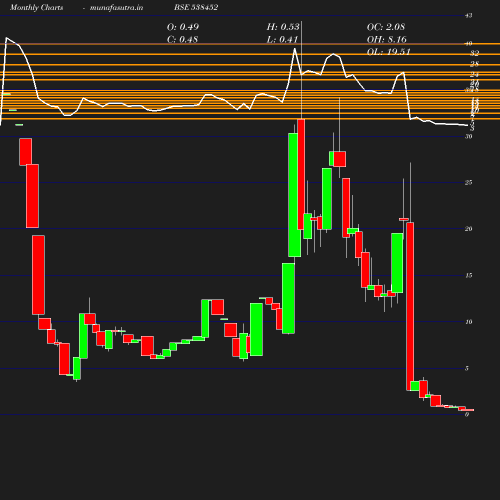This screenshot has width=500, height=500.
Task: Select the BSE 538452 ticker label
Action: click(x=196, y=7)
